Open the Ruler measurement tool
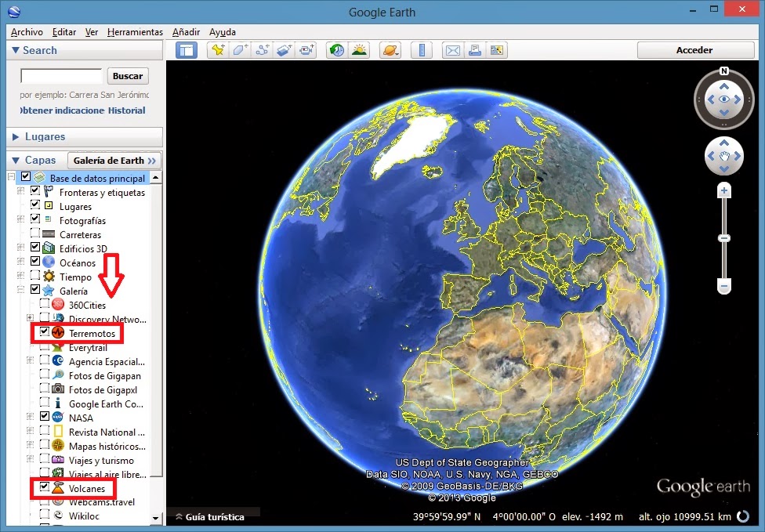 pos(422,49)
